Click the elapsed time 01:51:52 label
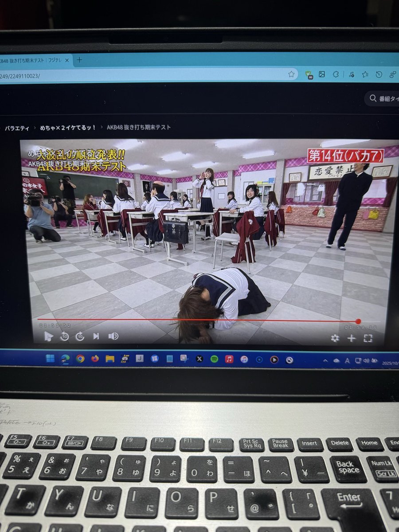 click(x=55, y=325)
